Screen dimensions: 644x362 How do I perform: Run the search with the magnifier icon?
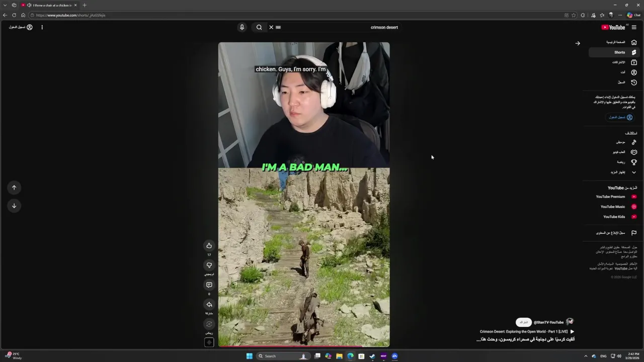259,27
